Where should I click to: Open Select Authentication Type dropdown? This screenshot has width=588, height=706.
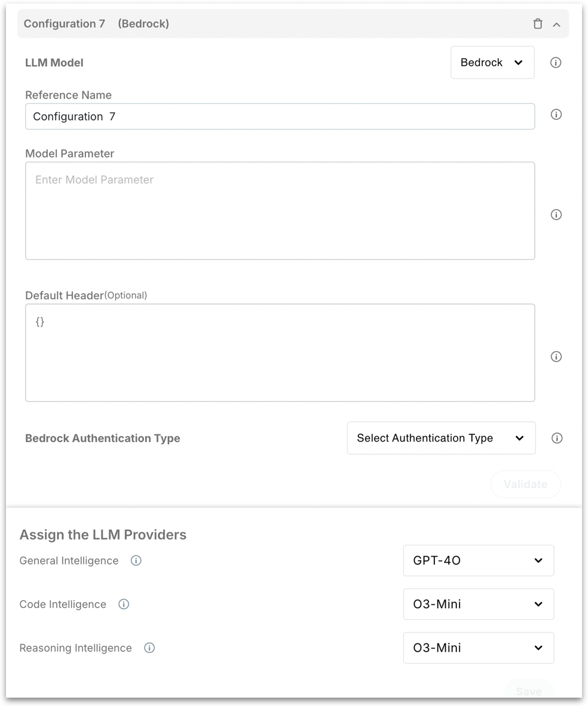click(x=441, y=438)
